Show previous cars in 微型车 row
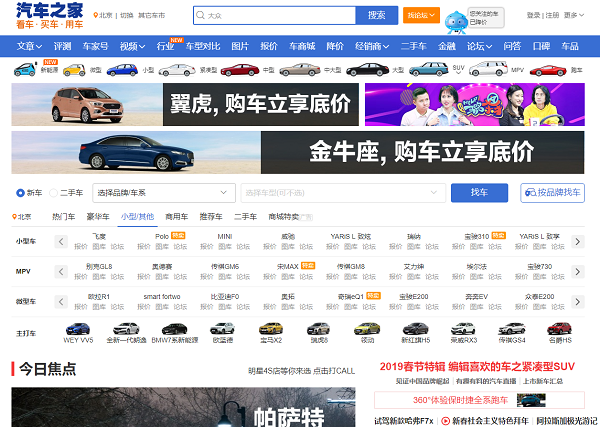 pyautogui.click(x=61, y=302)
